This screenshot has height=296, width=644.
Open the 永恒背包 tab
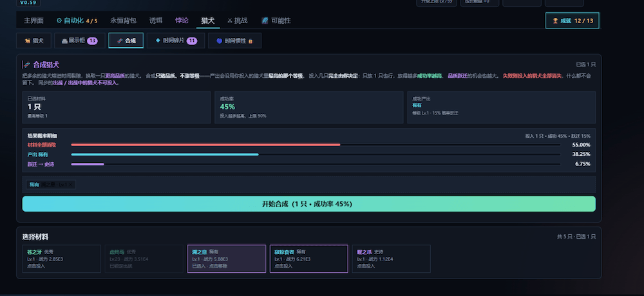click(123, 21)
